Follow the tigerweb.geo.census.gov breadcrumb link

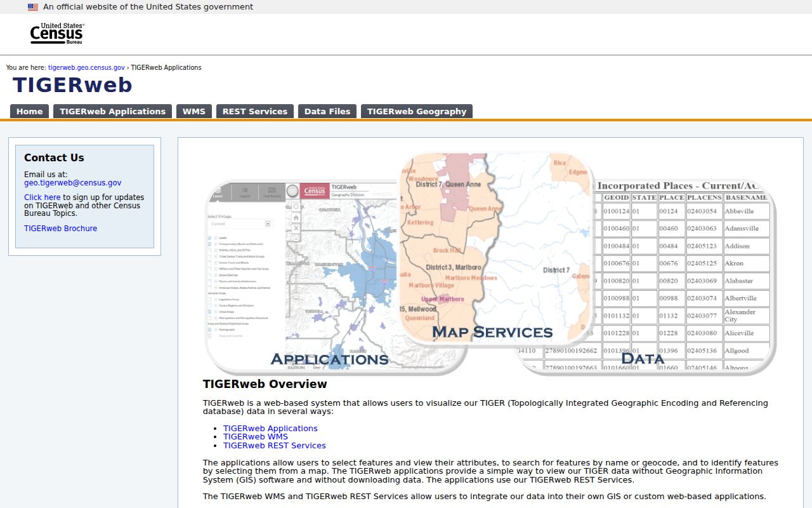coord(86,67)
